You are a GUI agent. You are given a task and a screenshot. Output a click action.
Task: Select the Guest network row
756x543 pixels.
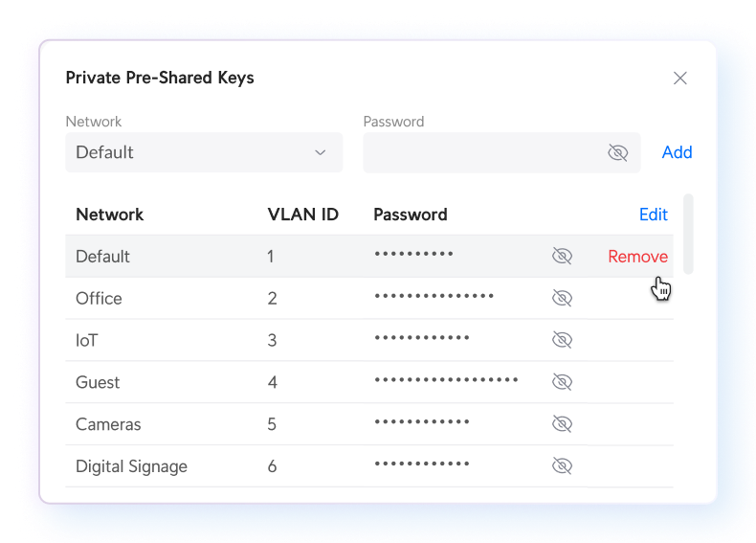[369, 382]
